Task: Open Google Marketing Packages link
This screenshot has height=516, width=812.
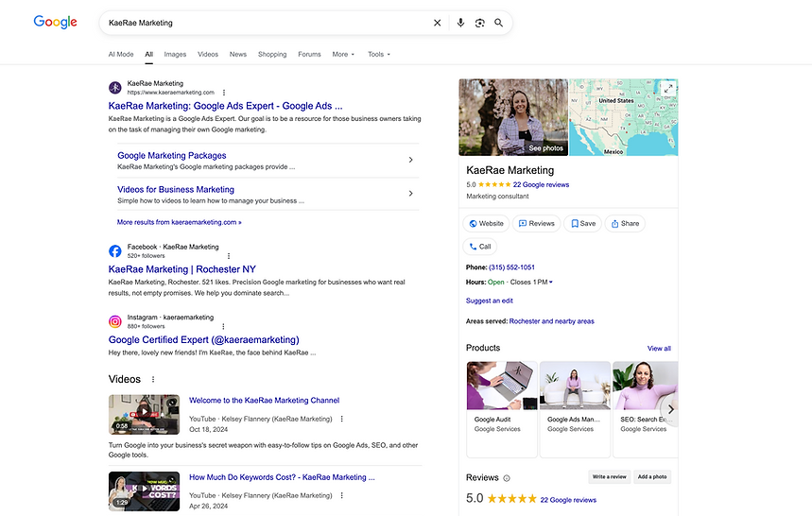Action: click(x=172, y=155)
